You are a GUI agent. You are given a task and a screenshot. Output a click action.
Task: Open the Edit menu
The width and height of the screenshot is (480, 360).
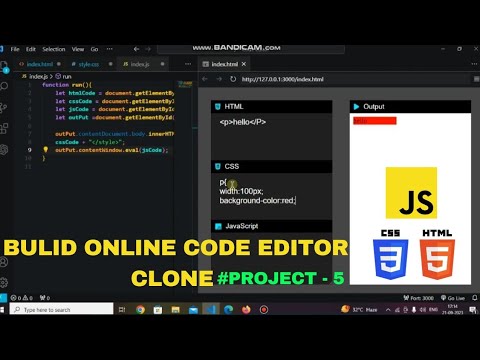click(31, 49)
